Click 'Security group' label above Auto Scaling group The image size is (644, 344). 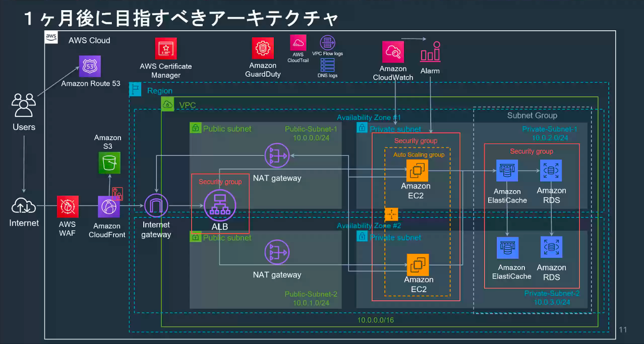[416, 141]
